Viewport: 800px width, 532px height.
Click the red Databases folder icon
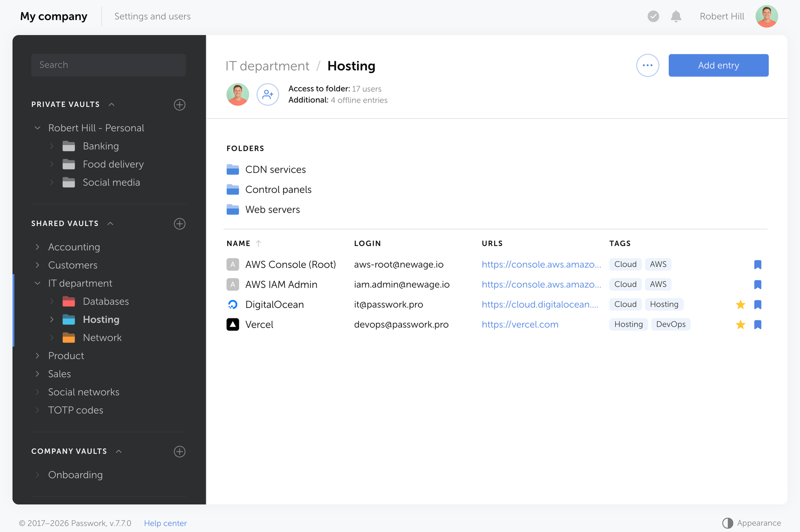point(69,302)
